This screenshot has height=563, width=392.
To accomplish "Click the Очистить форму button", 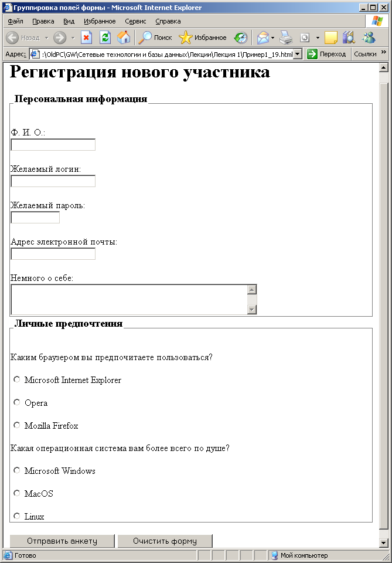I will pos(165,541).
